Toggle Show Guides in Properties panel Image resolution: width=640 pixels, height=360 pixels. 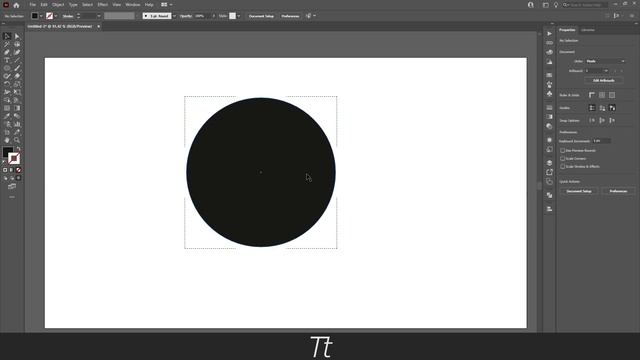click(x=592, y=108)
